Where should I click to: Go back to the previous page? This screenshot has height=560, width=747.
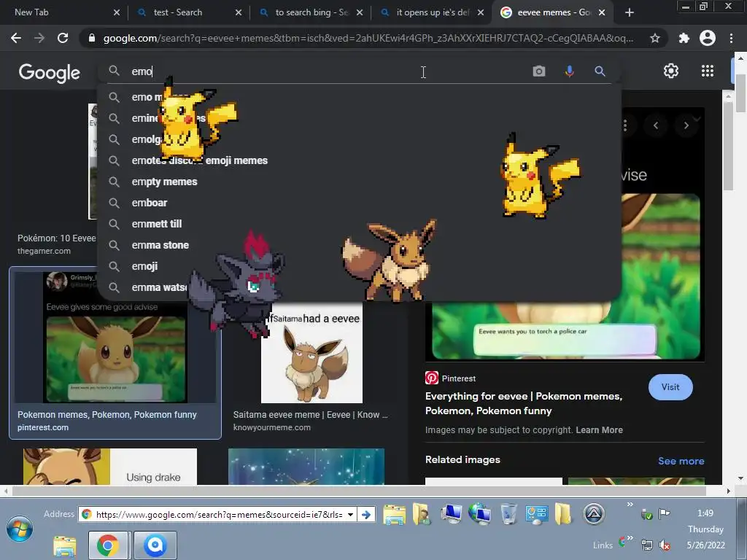coord(16,38)
